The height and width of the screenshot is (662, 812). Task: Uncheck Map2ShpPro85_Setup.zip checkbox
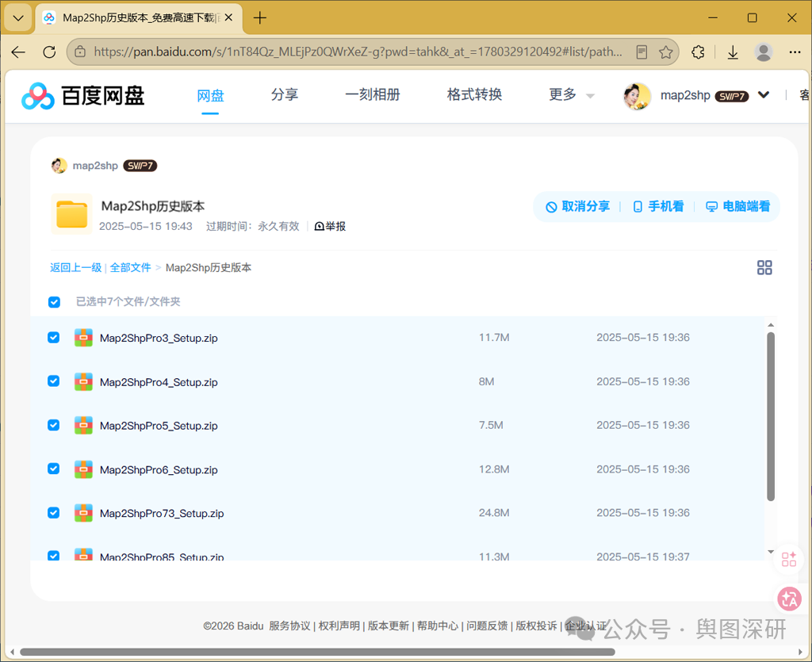point(53,556)
